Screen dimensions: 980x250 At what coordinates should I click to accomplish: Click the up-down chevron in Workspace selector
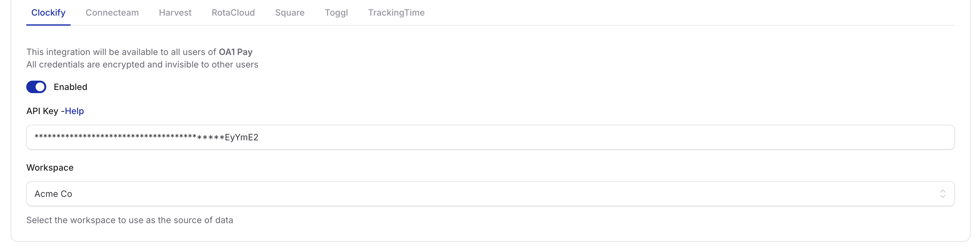click(x=942, y=194)
